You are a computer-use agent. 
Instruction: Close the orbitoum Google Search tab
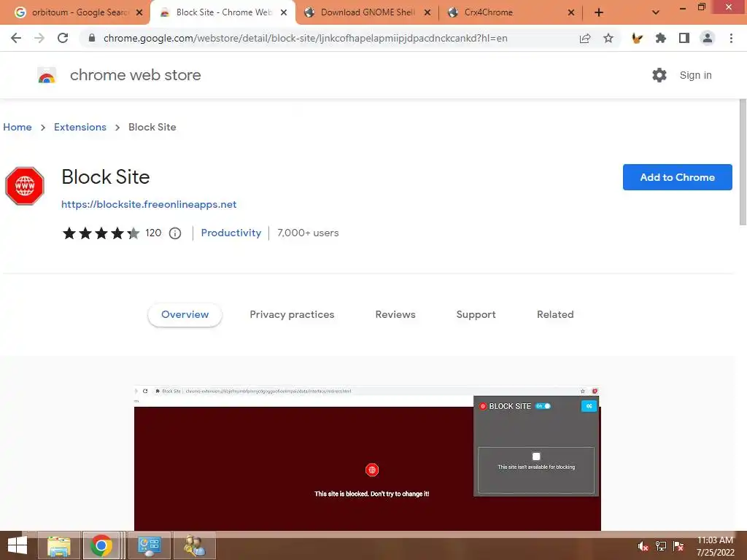pos(139,12)
